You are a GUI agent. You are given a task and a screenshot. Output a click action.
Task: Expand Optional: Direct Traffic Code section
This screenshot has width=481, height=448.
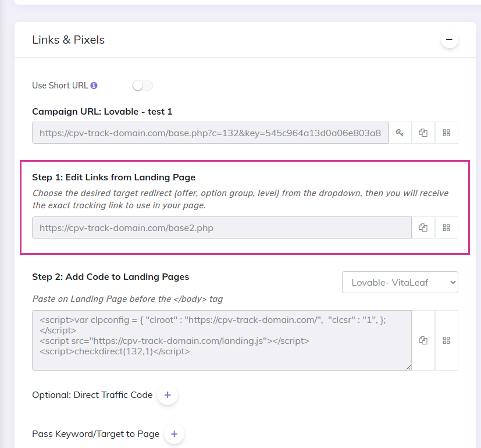[168, 395]
